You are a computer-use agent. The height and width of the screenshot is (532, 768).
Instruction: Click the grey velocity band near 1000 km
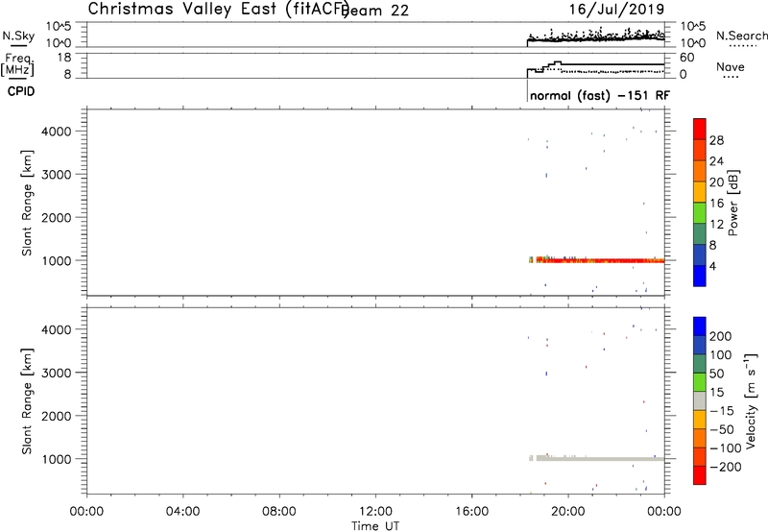click(x=596, y=458)
